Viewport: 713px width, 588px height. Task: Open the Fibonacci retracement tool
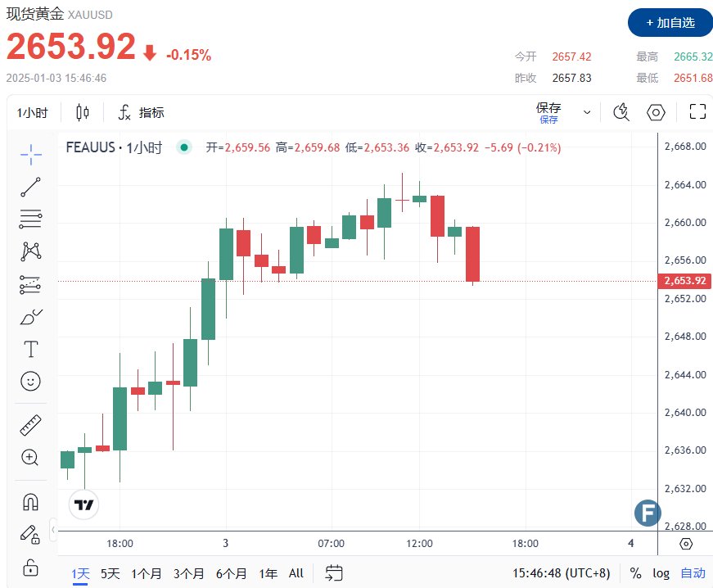[31, 219]
